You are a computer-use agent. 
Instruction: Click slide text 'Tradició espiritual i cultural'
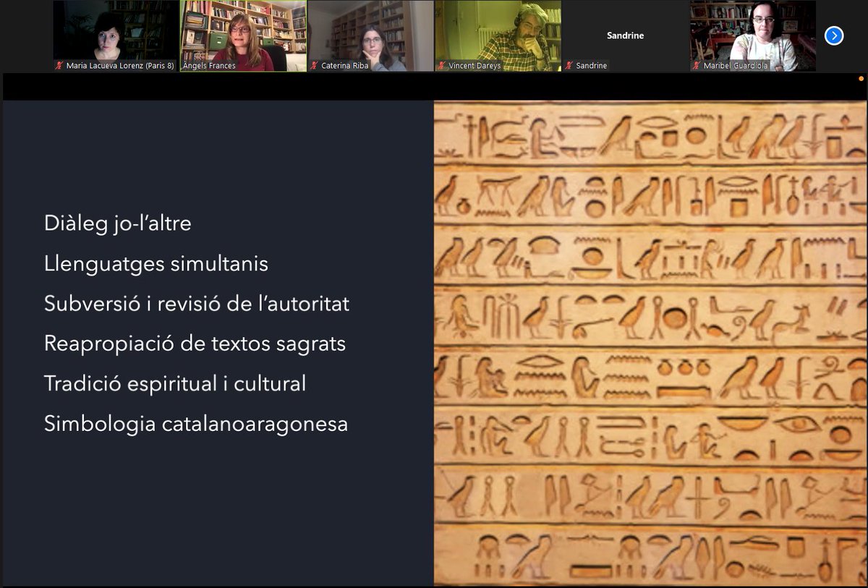click(175, 383)
